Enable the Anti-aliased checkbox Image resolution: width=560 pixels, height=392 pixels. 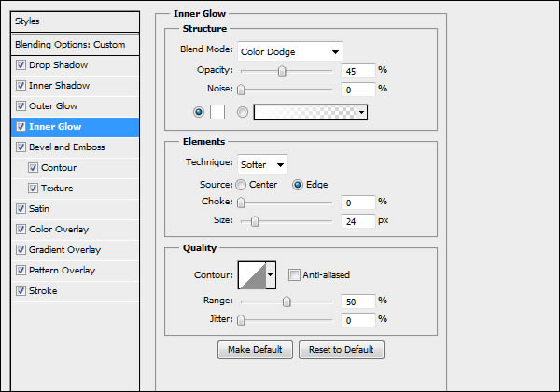295,274
